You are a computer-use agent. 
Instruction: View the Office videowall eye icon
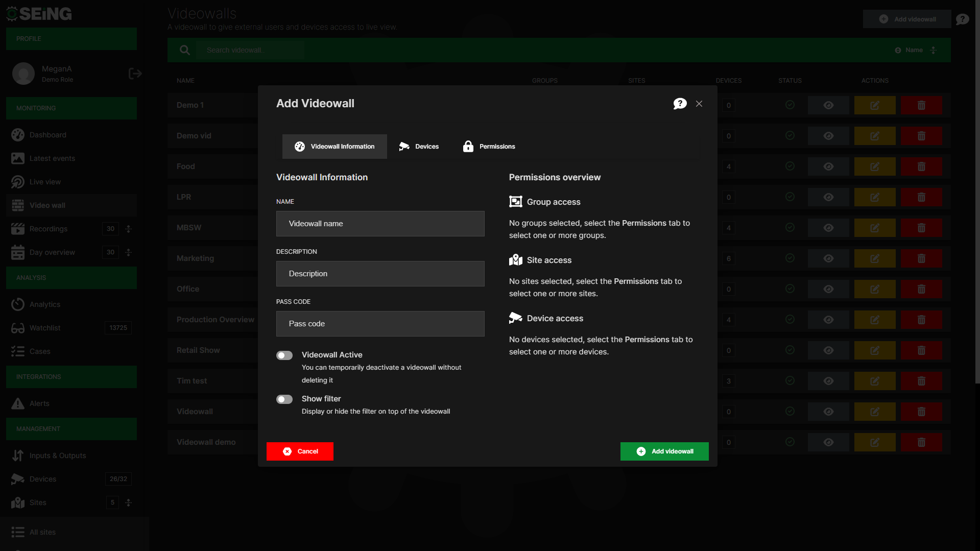coord(828,289)
